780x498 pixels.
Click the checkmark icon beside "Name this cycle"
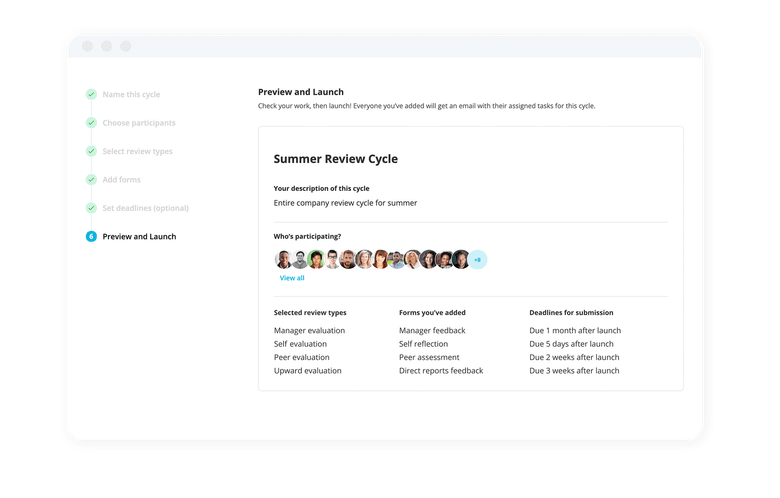(91, 95)
